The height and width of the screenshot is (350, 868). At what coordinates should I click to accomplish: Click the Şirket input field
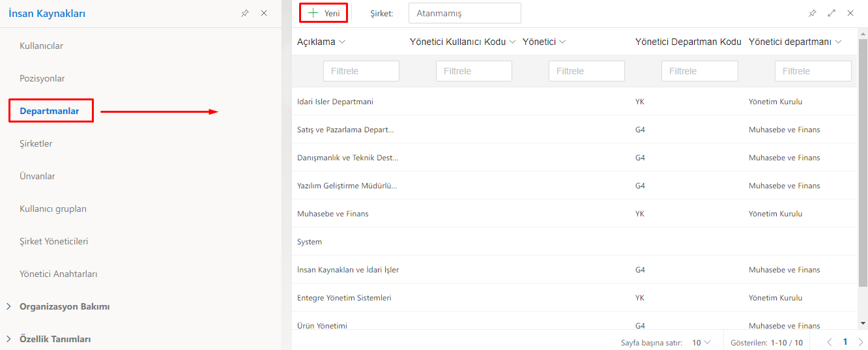pos(465,13)
